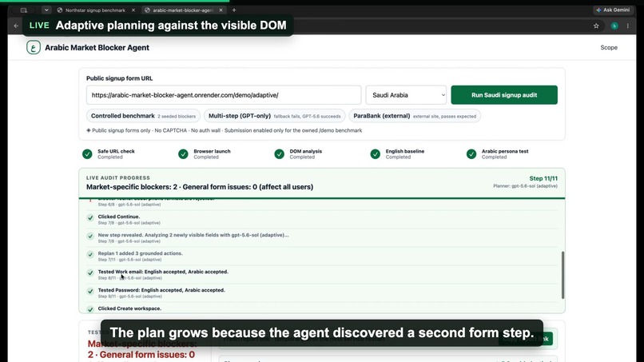Click 'New step revealed. Analyzing 2 newly visible fields' entry
The height and width of the screenshot is (362, 644).
click(x=193, y=235)
